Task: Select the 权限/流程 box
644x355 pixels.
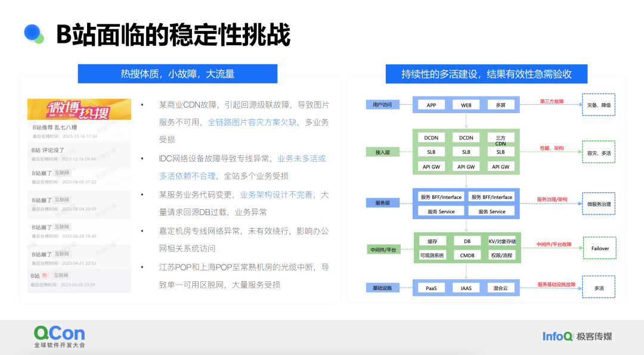Action: 502,256
